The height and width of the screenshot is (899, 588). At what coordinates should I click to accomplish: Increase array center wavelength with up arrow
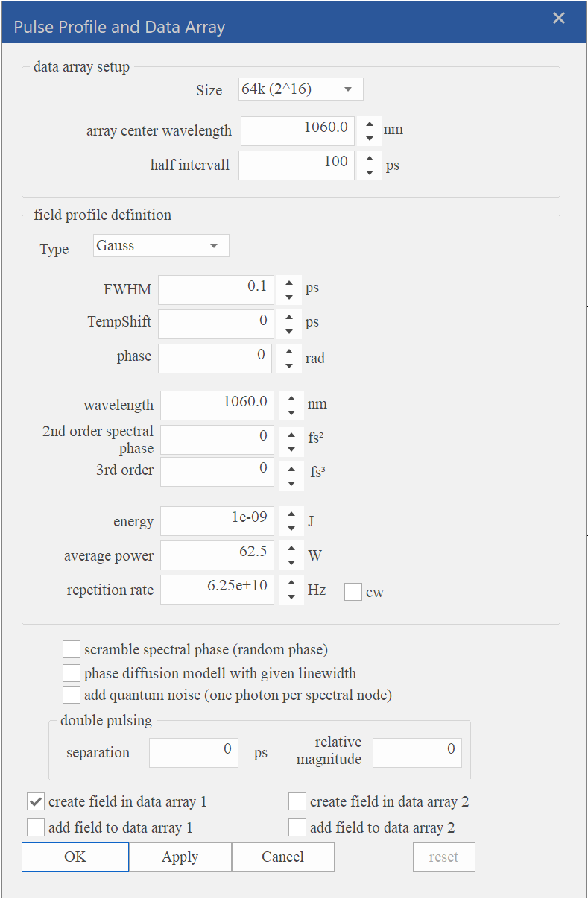click(369, 123)
